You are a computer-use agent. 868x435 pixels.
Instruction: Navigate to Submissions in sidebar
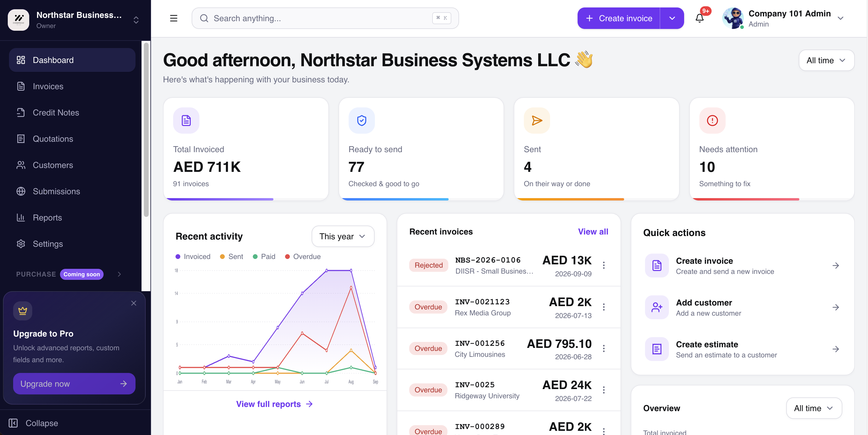[x=72, y=191]
